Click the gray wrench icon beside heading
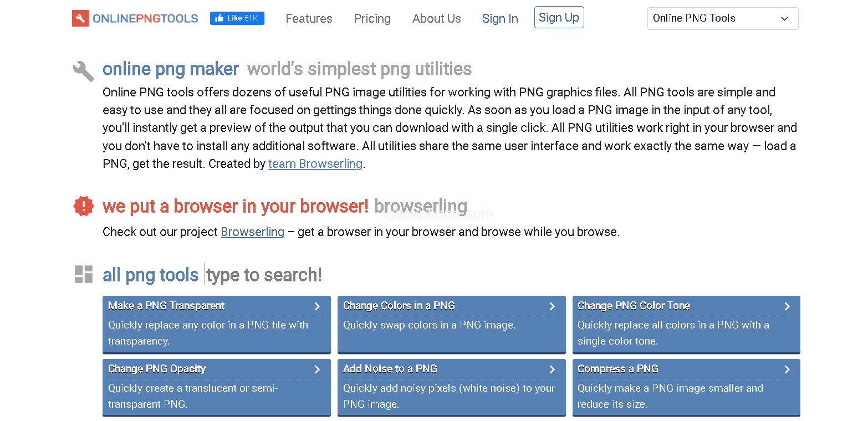Viewport: 868px width, 421px height. pyautogui.click(x=84, y=71)
